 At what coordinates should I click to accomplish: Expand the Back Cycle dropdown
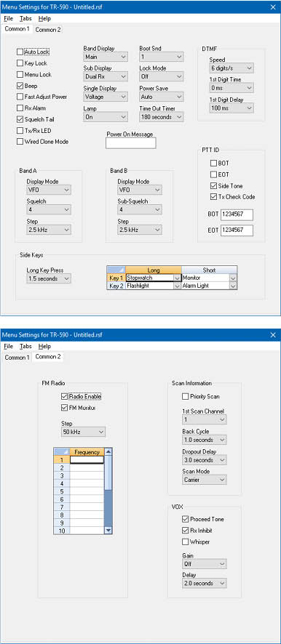coord(205,440)
